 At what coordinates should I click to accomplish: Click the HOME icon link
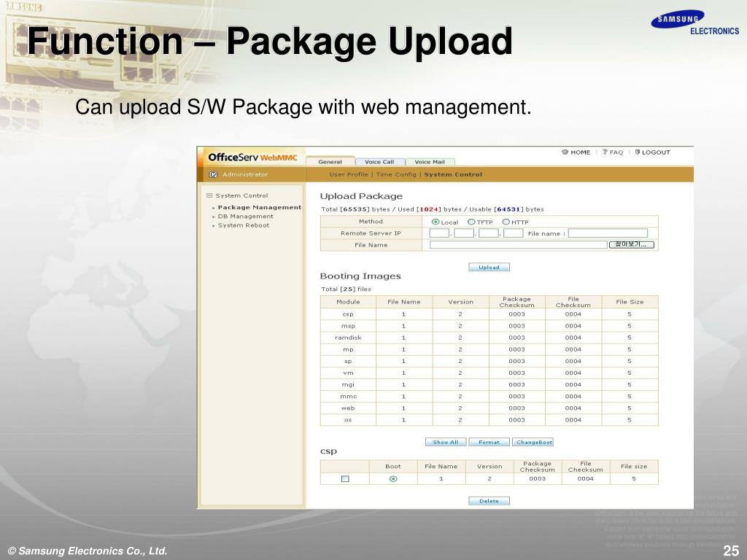coord(576,152)
